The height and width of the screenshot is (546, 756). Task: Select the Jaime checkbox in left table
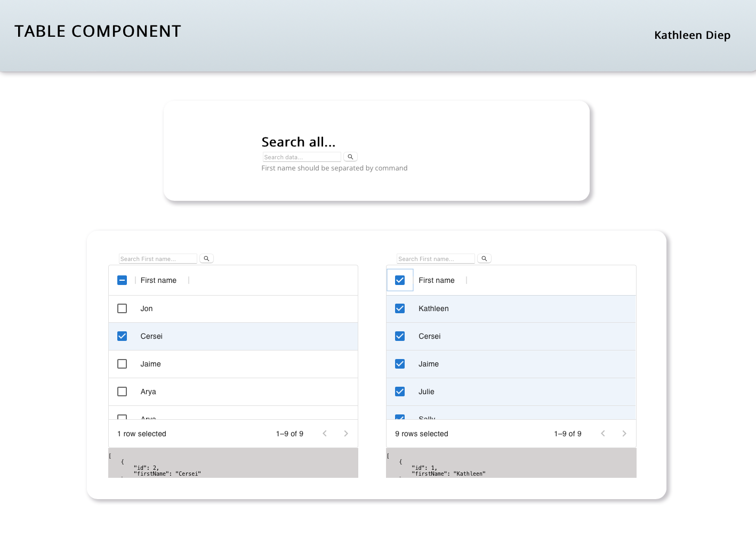[x=122, y=364]
